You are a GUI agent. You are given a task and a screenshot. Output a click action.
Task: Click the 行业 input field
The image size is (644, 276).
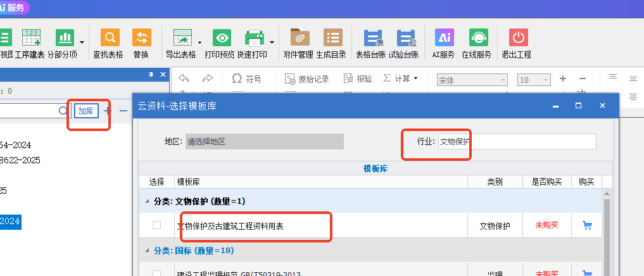pyautogui.click(x=517, y=142)
